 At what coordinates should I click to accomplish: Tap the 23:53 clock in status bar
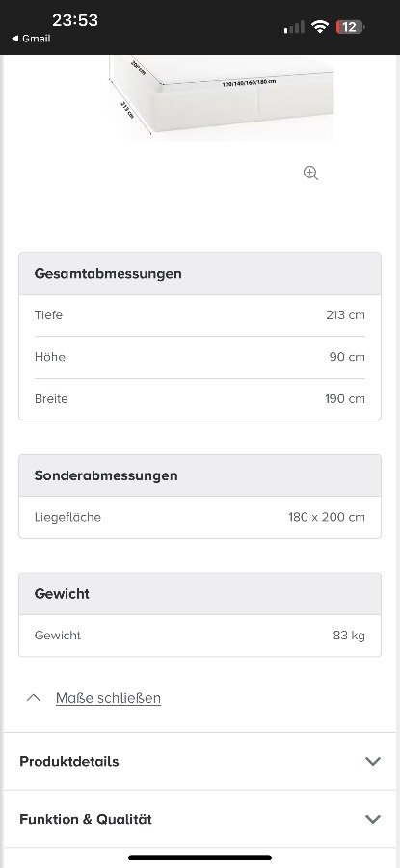click(75, 20)
